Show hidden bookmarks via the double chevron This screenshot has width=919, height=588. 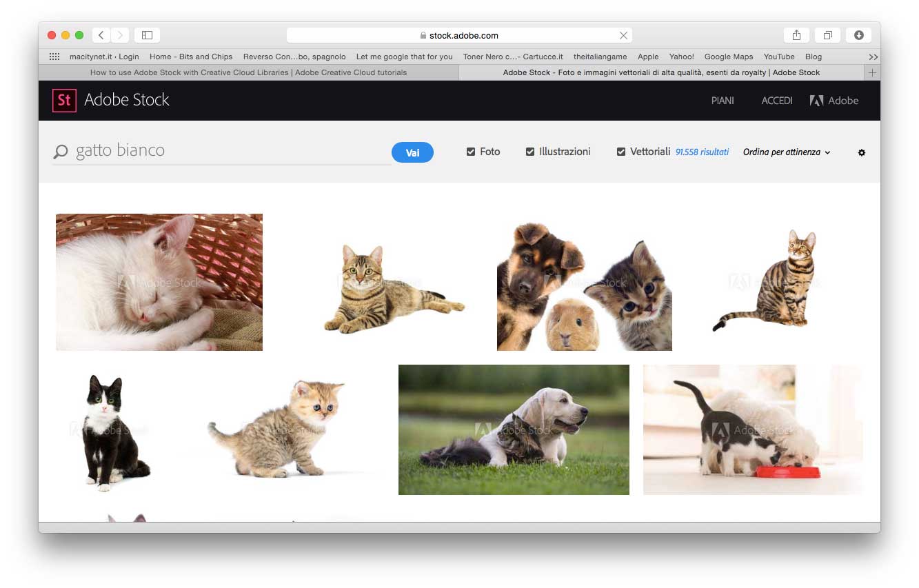pos(873,57)
